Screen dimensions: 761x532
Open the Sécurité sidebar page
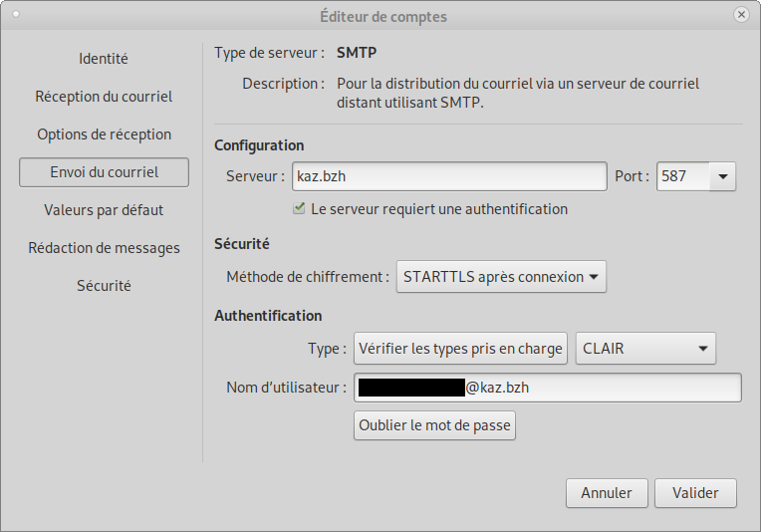point(104,286)
